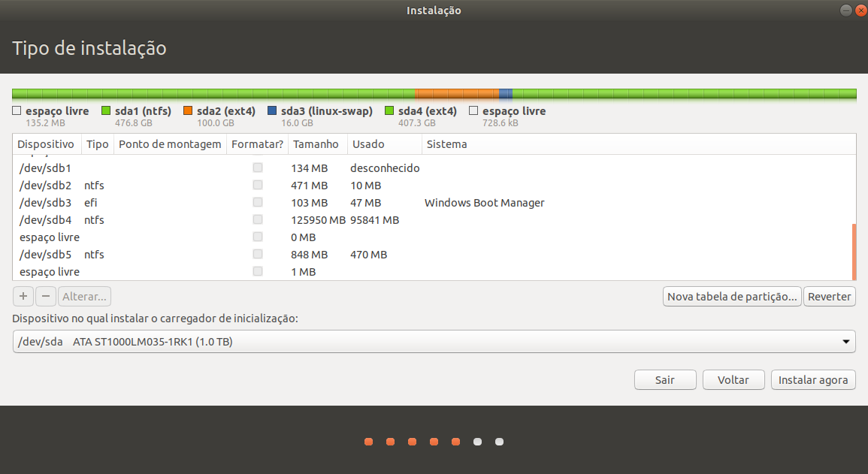Click the plus button to add partition
Image resolution: width=868 pixels, height=474 pixels.
(23, 297)
